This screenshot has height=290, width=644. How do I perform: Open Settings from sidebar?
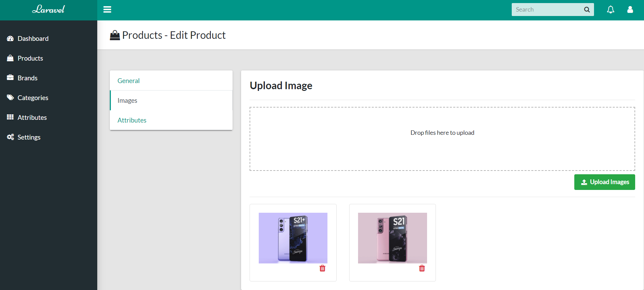49,137
